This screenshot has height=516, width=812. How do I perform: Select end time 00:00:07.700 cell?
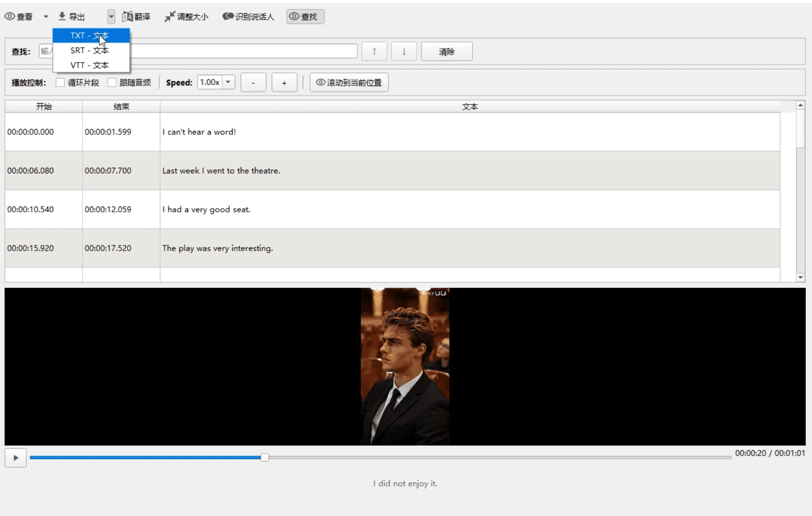point(121,171)
